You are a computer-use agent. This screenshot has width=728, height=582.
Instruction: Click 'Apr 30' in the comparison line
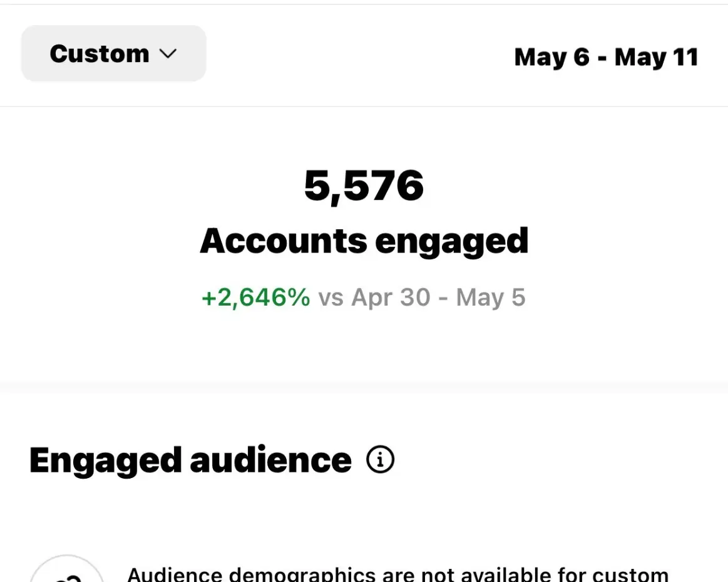click(x=391, y=298)
